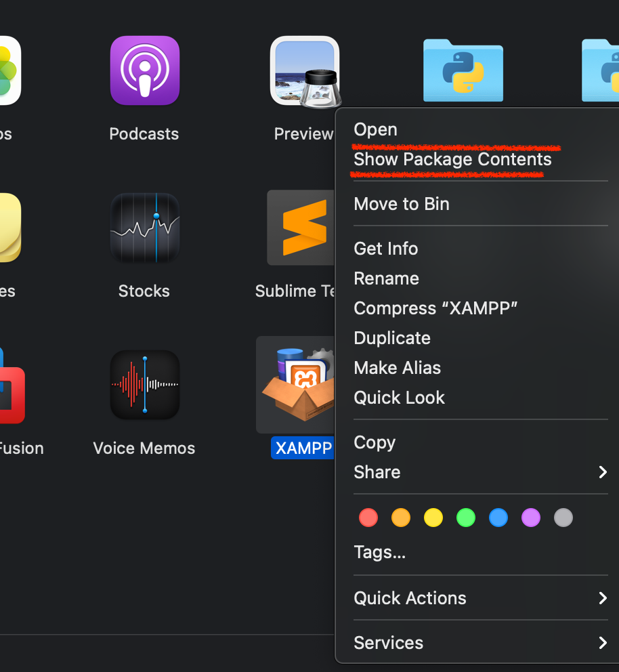The width and height of the screenshot is (619, 672).
Task: Click the highlighted XAMPP name label
Action: [x=303, y=448]
